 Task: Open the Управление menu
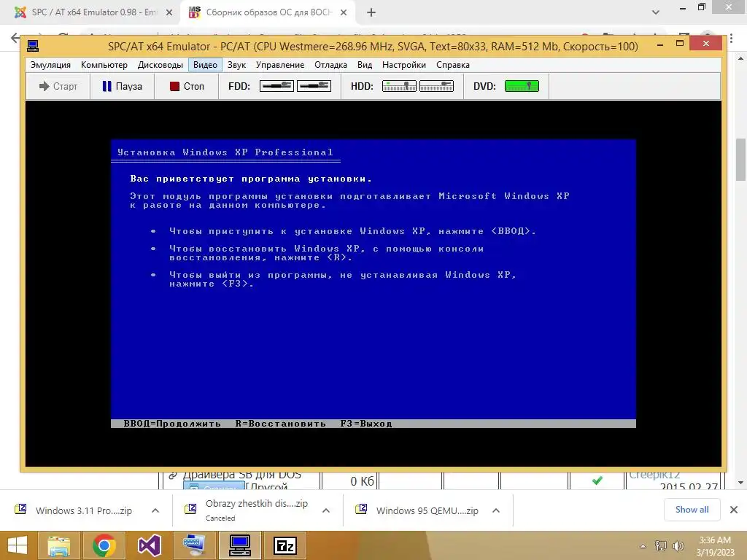(x=279, y=65)
